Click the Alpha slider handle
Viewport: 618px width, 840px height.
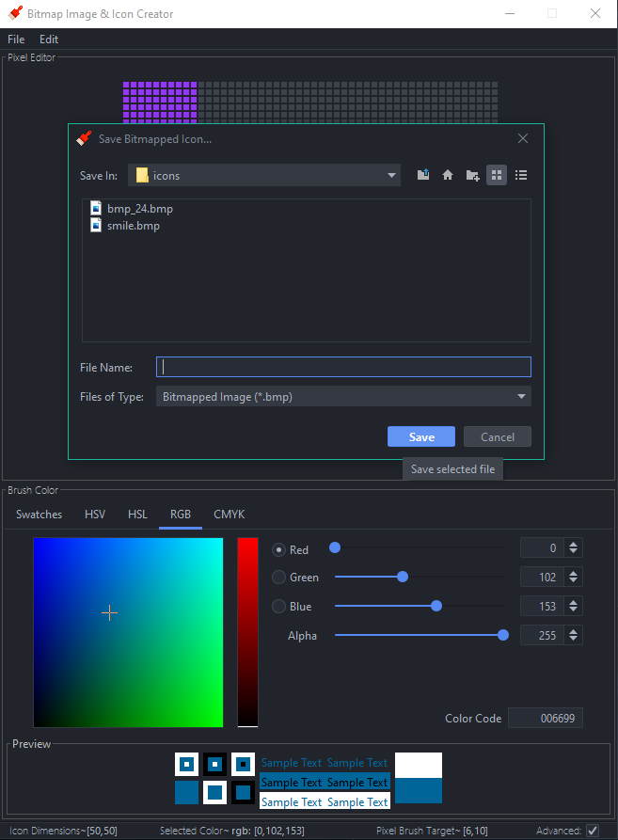point(503,636)
